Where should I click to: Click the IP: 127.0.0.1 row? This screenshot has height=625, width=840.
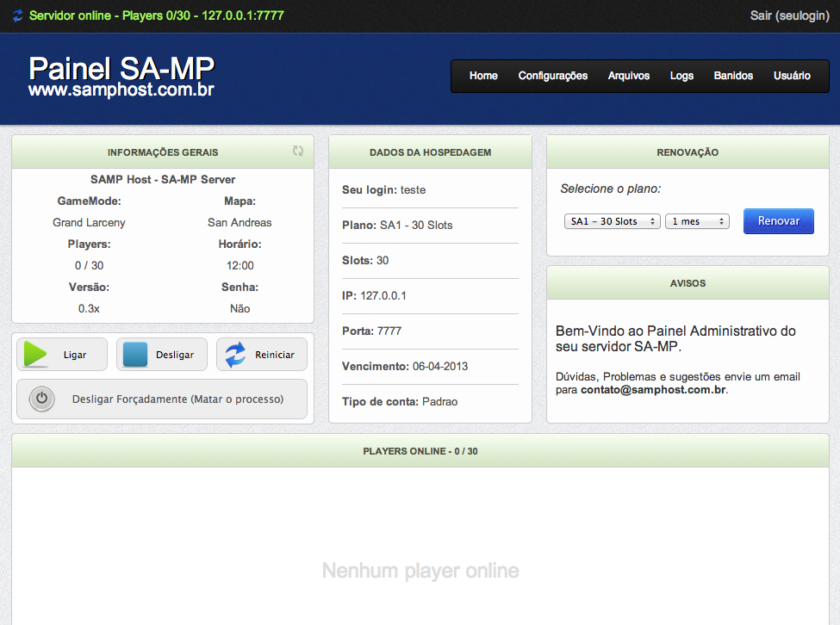[x=430, y=296]
